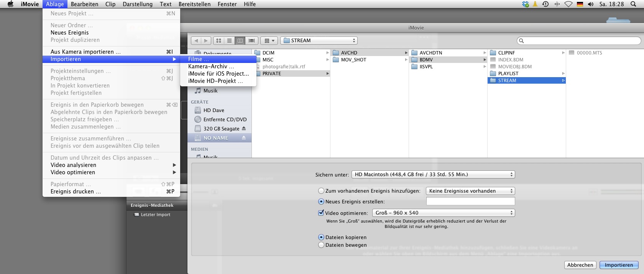Open the Darstellung menu

[x=138, y=4]
